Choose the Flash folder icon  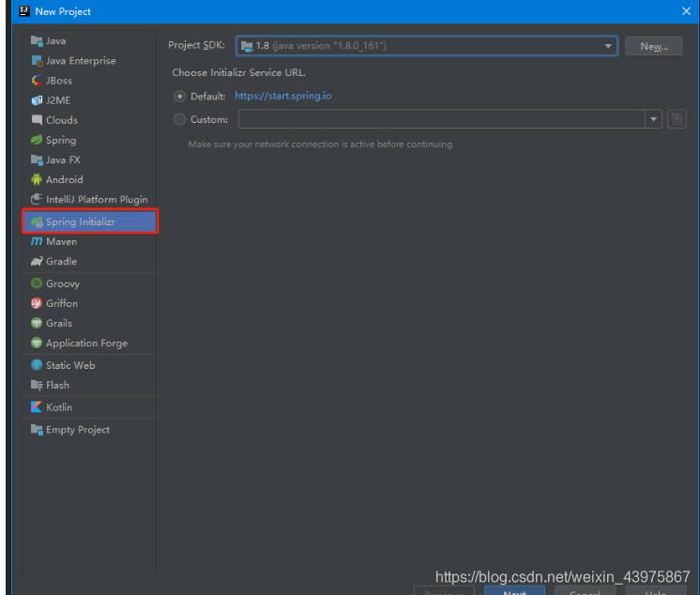point(37,385)
